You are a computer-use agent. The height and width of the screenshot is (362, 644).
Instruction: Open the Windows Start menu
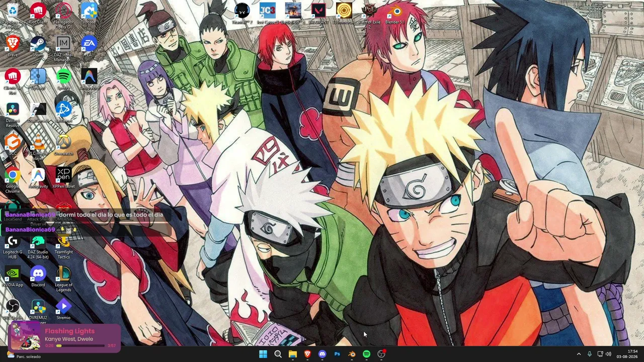pos(263,354)
